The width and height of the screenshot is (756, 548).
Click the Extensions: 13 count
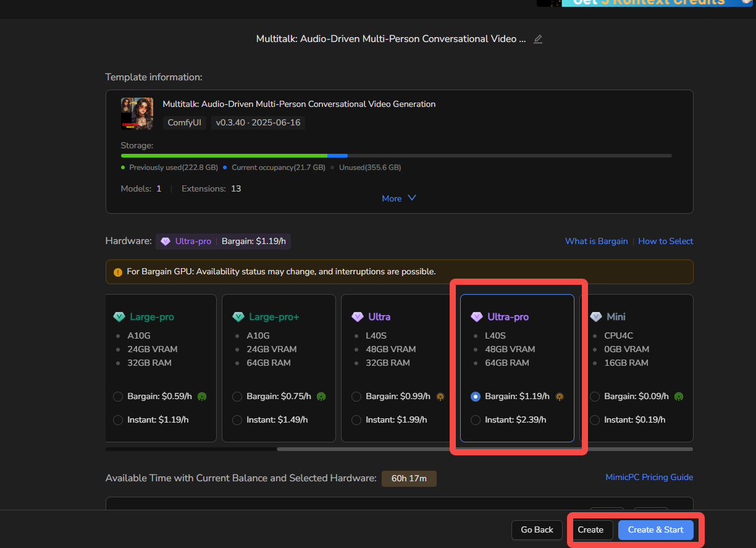click(211, 188)
